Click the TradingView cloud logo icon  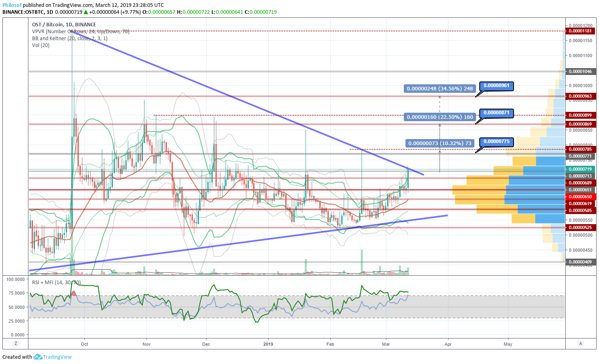click(x=38, y=357)
